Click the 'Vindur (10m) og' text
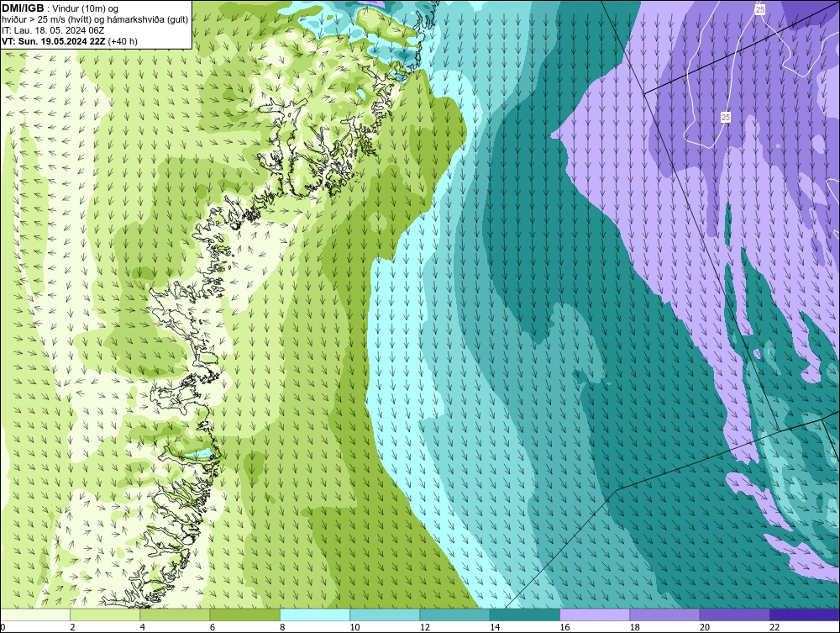This screenshot has height=633, width=840. (x=85, y=8)
